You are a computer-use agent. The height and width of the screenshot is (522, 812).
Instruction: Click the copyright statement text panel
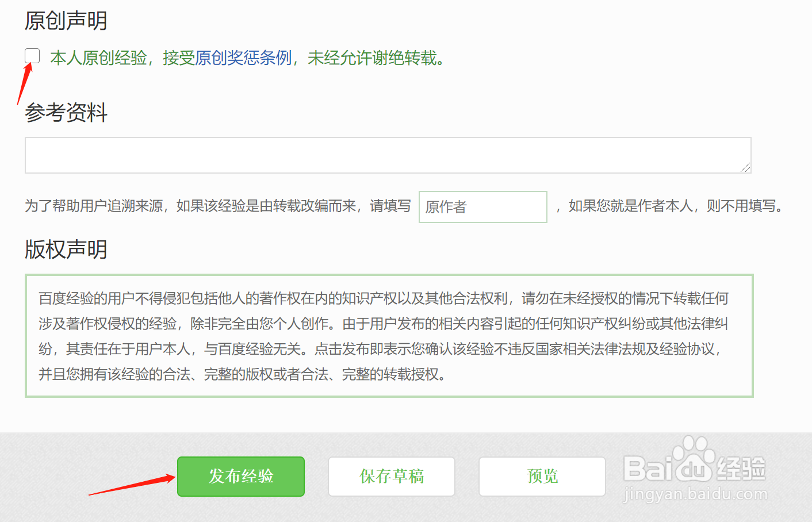[x=389, y=336]
